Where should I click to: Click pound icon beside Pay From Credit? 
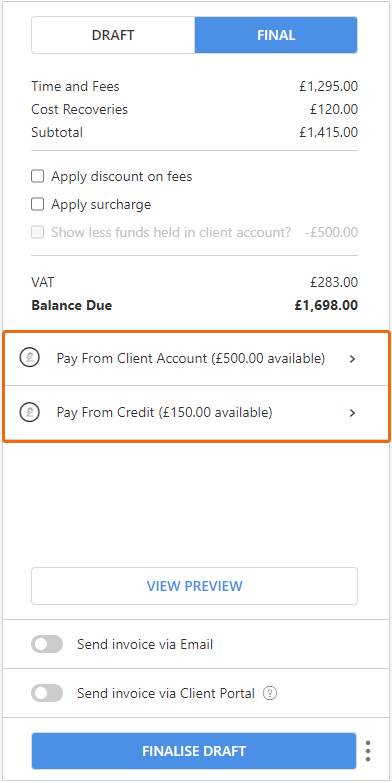point(29,412)
